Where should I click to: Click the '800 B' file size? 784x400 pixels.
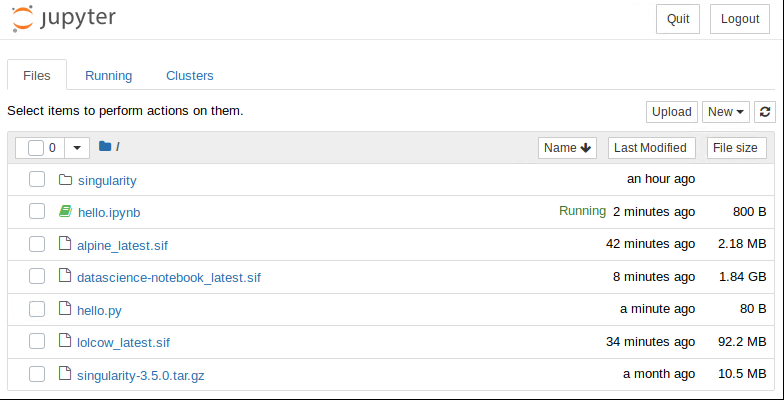pos(750,212)
